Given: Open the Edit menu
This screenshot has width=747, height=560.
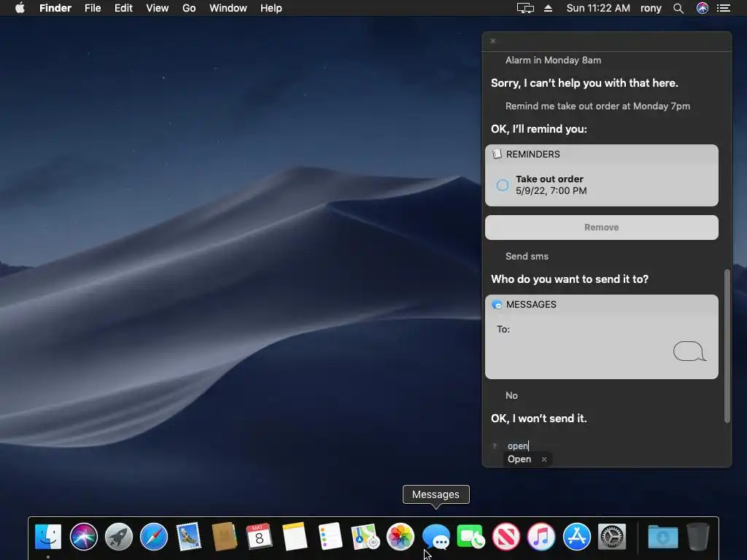Looking at the screenshot, I should pos(123,8).
